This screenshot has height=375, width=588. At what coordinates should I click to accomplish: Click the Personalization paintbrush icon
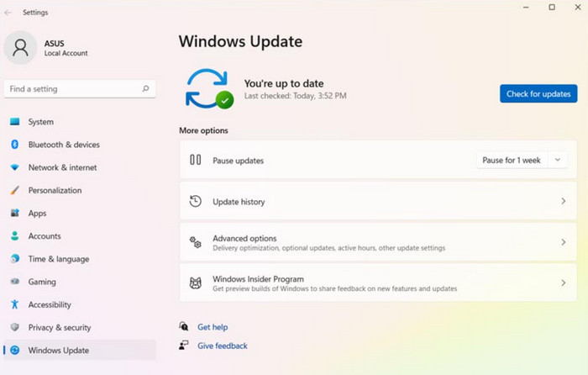coord(14,190)
